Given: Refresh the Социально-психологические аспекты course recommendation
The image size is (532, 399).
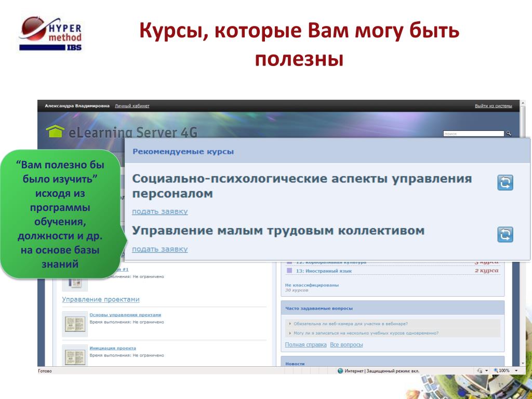Looking at the screenshot, I should pyautogui.click(x=505, y=182).
